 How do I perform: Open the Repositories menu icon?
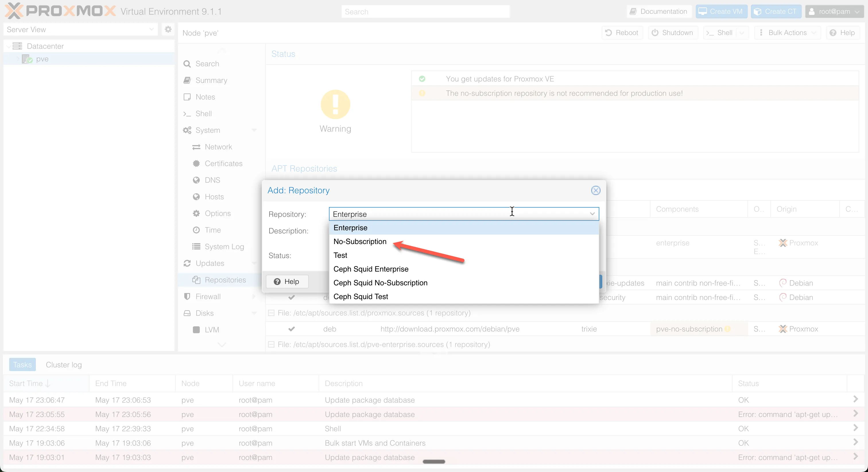[x=196, y=280]
